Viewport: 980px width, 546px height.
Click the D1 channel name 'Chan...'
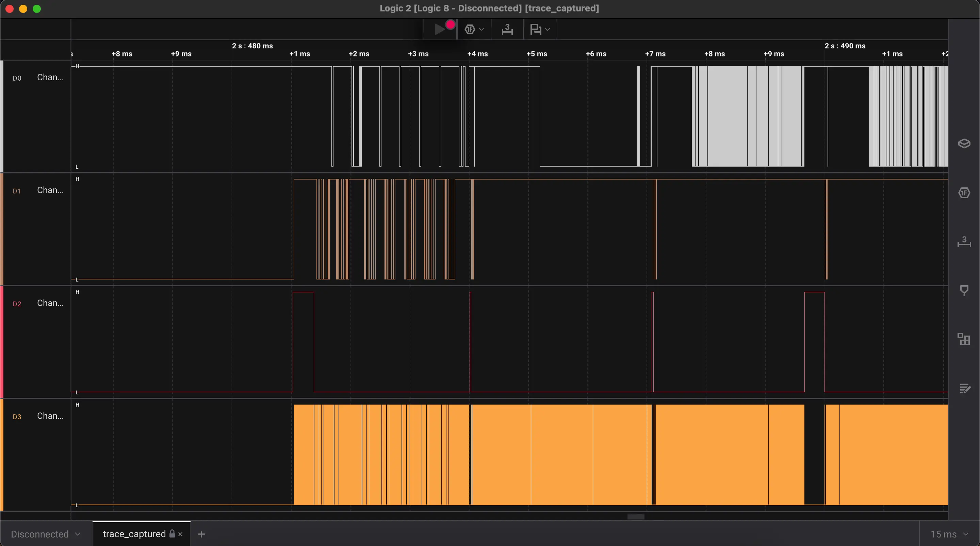pos(50,190)
